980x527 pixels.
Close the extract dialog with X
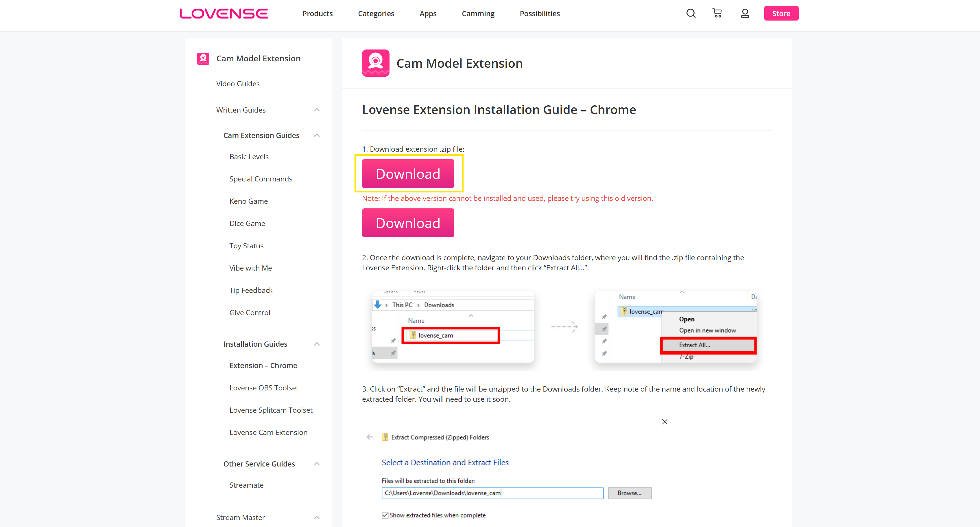click(665, 422)
